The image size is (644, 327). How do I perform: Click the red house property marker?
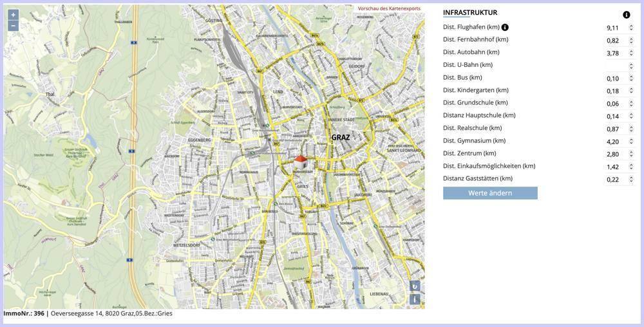pyautogui.click(x=301, y=162)
